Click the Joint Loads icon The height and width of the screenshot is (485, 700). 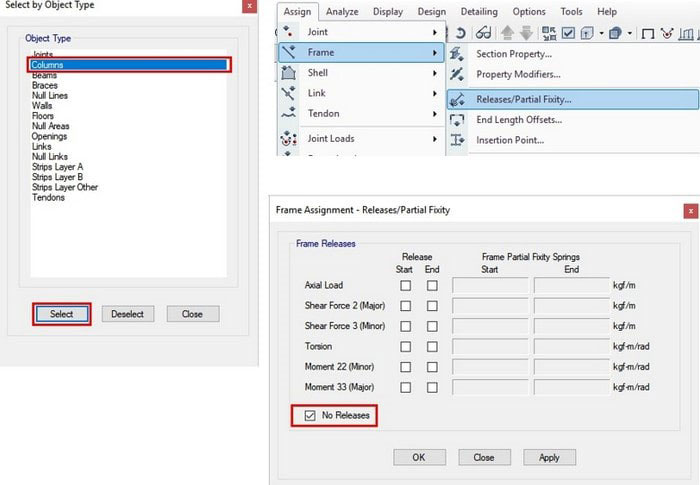[x=289, y=139]
